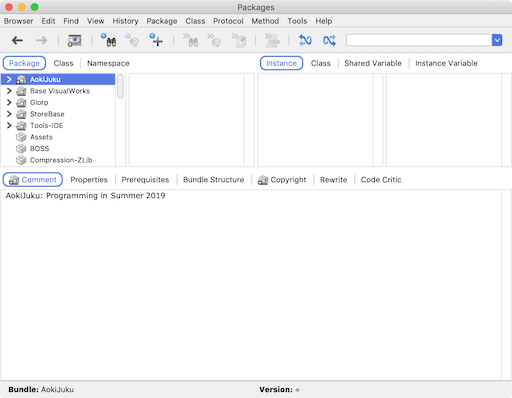Toggle to Shared Variable view

click(x=373, y=63)
